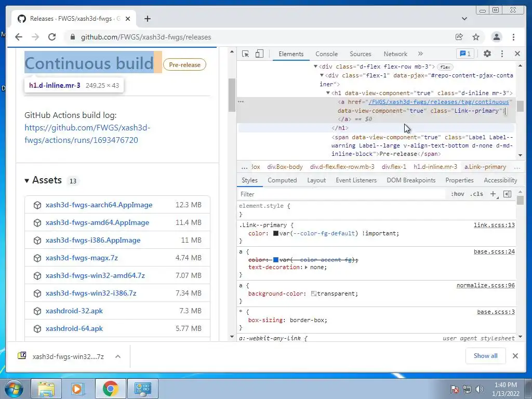Toggle the :hov element state button
The image size is (532, 399).
click(457, 194)
